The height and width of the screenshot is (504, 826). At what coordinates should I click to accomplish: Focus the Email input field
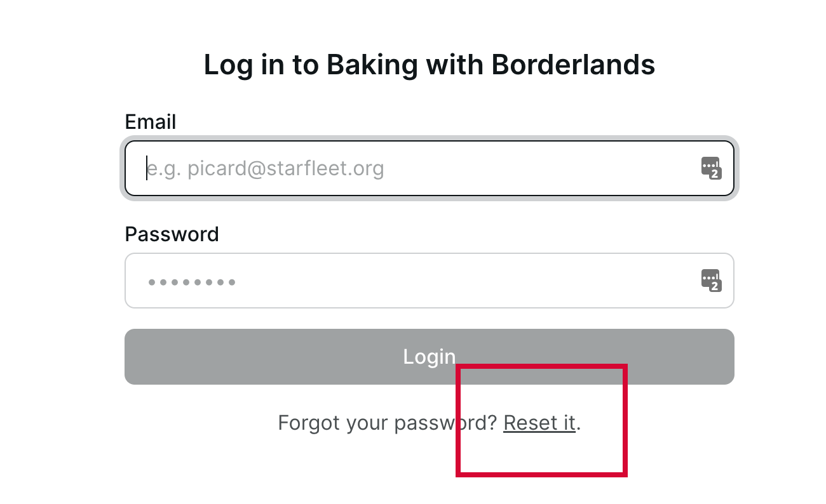430,168
